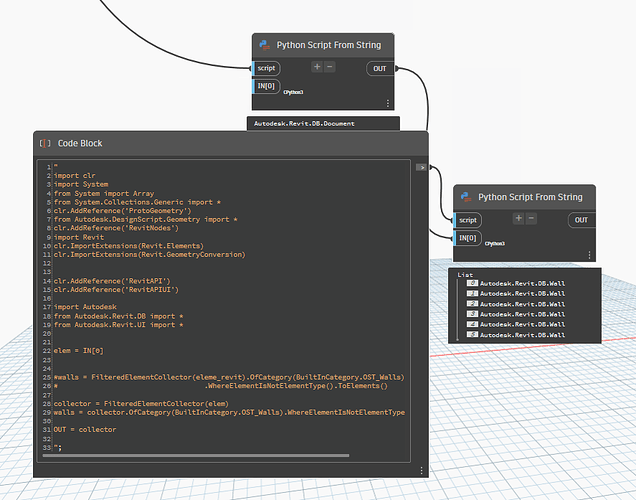The image size is (636, 500).
Task: Open the lower Python node's three-dot menu
Action: [x=589, y=255]
